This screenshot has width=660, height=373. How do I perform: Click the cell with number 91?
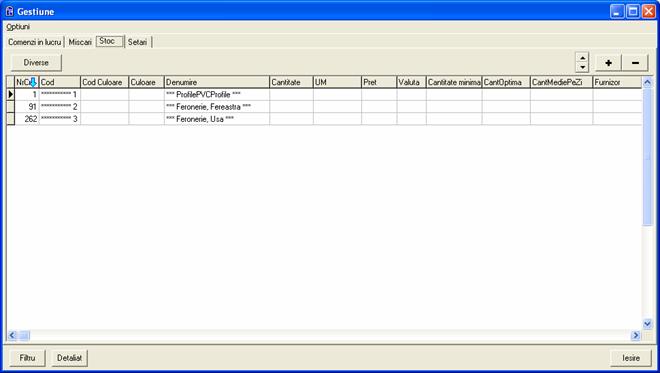[27, 107]
